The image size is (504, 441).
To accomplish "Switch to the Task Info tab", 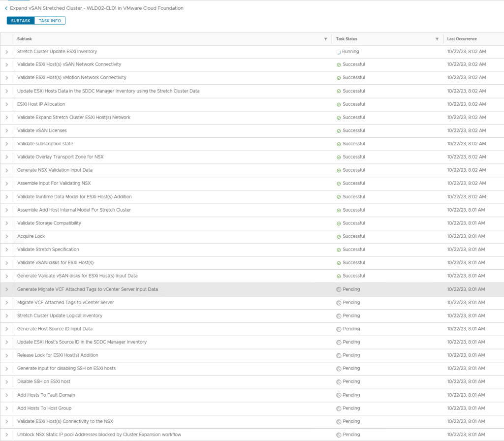I will (50, 21).
